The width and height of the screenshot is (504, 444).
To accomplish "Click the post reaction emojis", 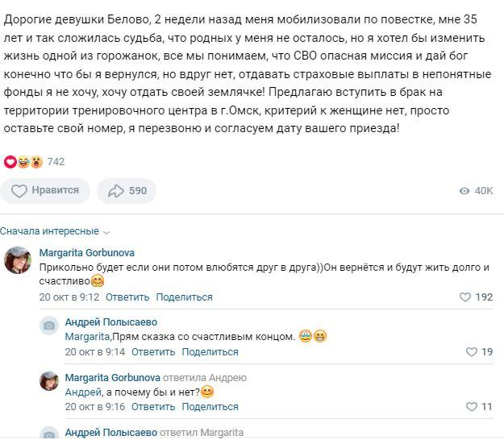I will pos(23,161).
